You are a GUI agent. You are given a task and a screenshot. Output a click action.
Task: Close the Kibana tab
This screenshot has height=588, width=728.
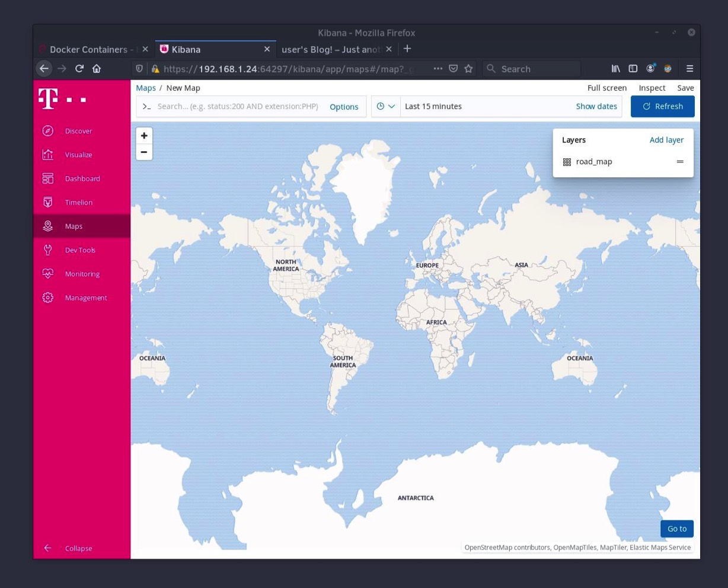tap(267, 49)
